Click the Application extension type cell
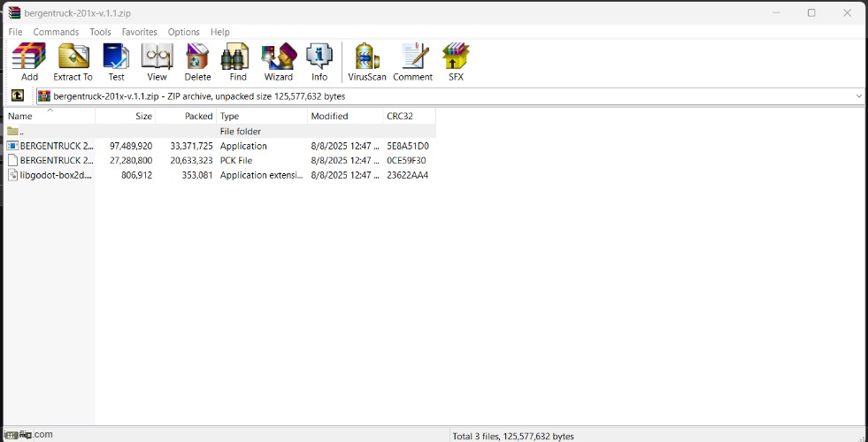Screen dimensions: 868x442 point(262,175)
